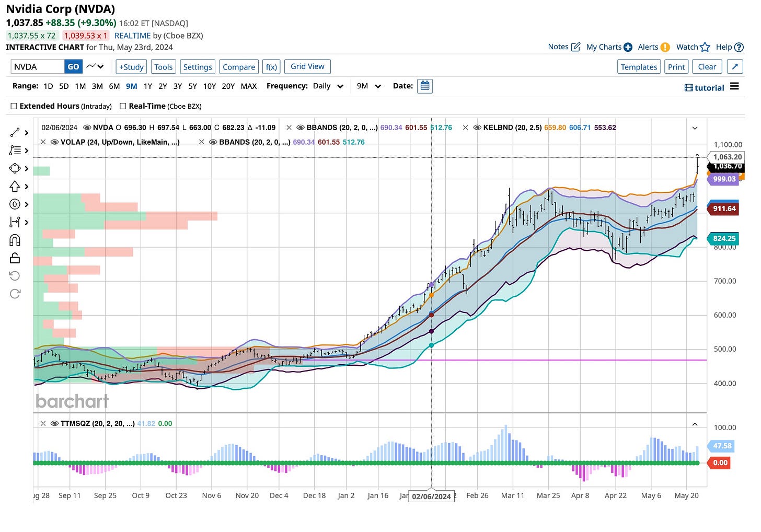Viewport: 761px width, 532px height.
Task: Select 1D range
Action: (x=48, y=86)
